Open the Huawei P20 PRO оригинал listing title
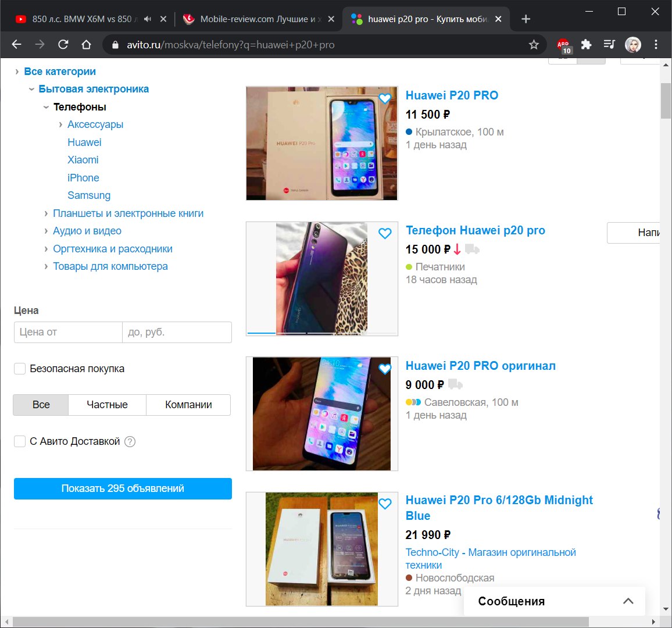 point(480,366)
